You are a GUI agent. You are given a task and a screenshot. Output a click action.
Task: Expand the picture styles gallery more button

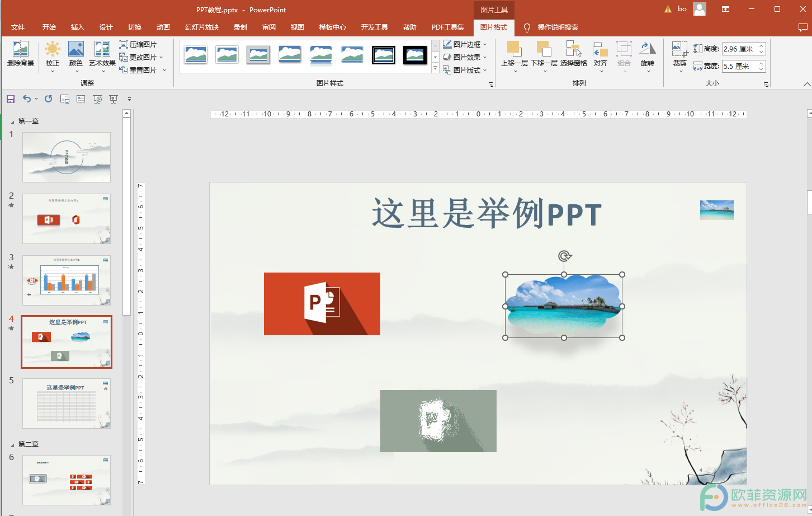(436, 68)
